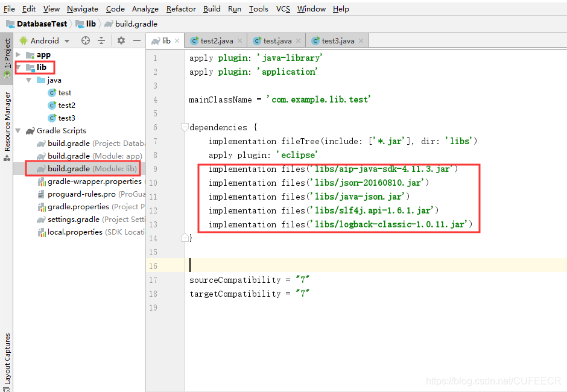Open the Analyze menu
This screenshot has width=567, height=392.
(145, 8)
